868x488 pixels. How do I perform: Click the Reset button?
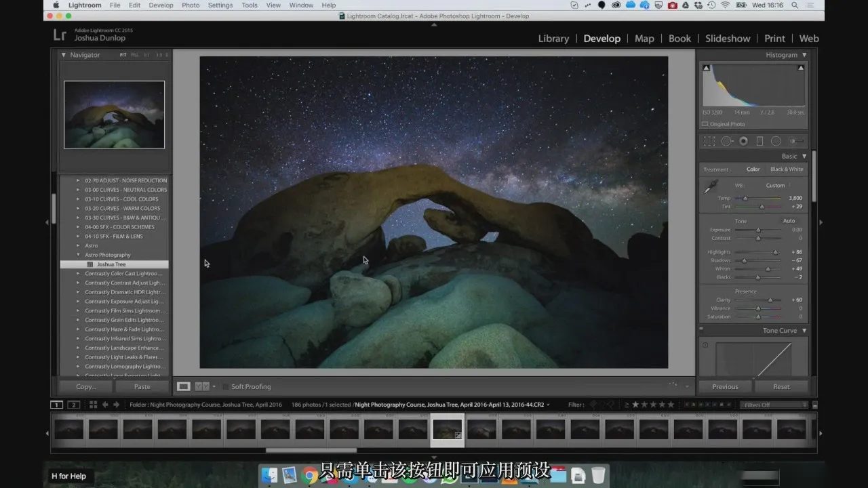pos(781,386)
